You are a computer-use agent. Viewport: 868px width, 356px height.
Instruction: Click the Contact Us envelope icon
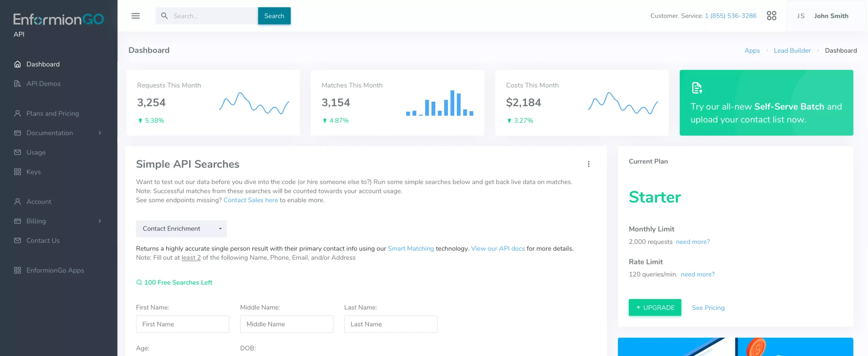[x=18, y=240]
